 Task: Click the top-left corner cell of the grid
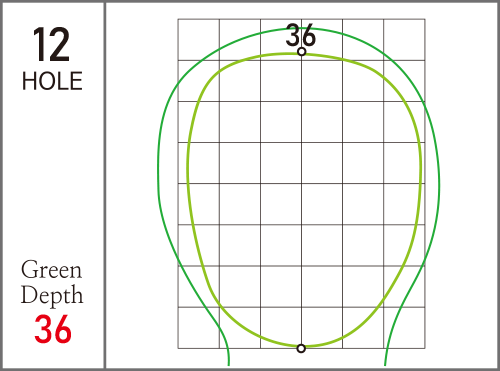(x=199, y=40)
